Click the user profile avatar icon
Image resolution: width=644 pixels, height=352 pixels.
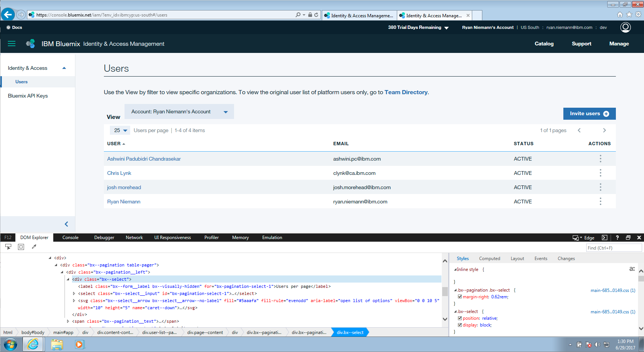point(626,27)
